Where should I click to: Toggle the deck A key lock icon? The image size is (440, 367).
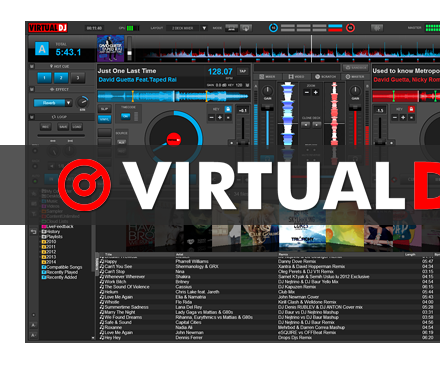[x=228, y=109]
